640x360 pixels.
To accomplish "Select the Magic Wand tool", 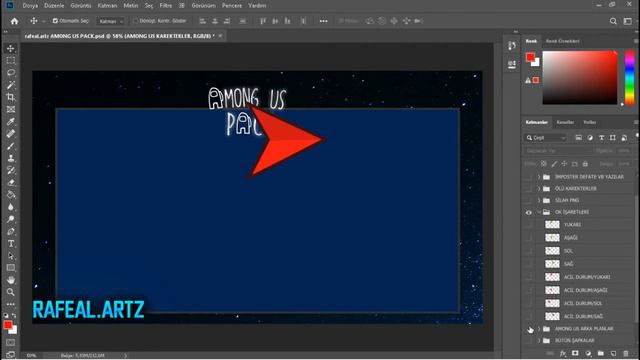I will [x=11, y=85].
